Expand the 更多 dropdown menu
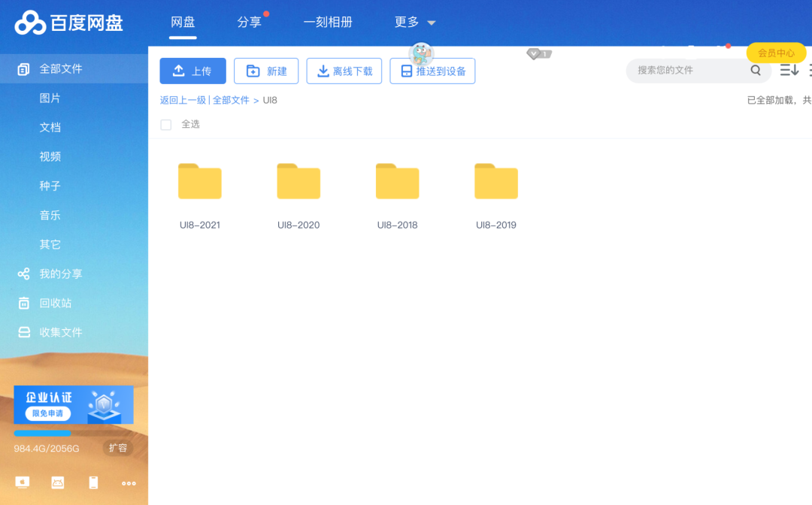The height and width of the screenshot is (505, 812). tap(415, 23)
